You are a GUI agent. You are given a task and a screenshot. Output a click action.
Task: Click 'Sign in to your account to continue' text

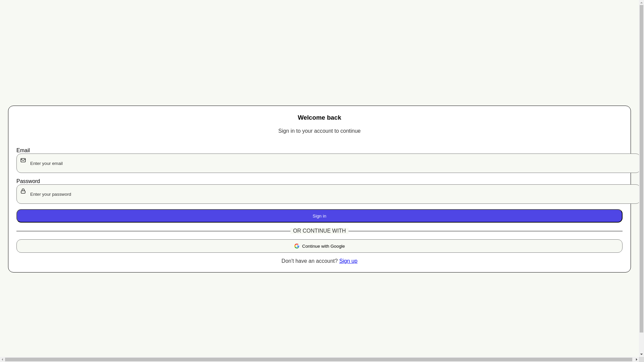(319, 131)
